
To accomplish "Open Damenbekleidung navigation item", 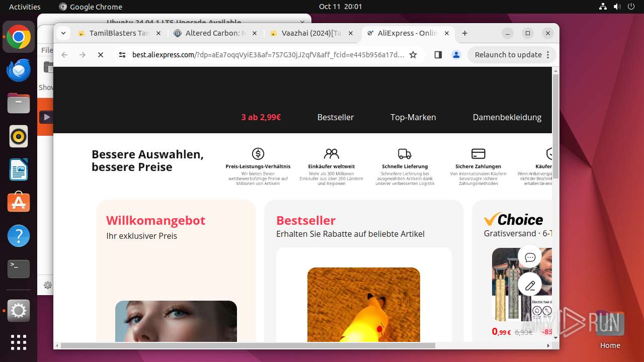I will (x=507, y=117).
